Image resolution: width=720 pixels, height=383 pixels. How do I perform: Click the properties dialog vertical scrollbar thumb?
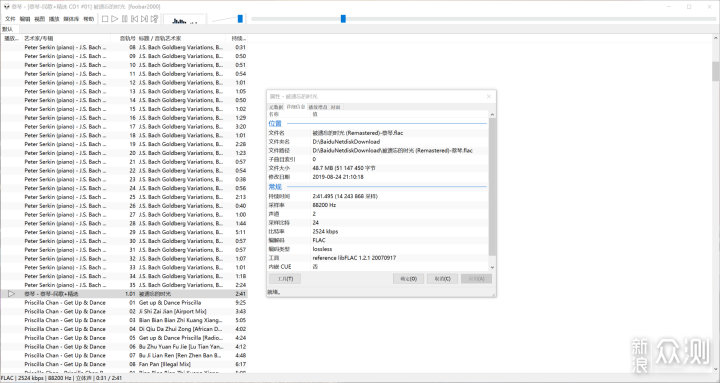point(492,187)
